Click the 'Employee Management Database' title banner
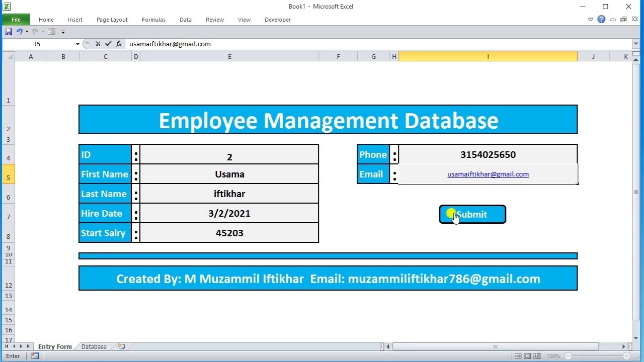The width and height of the screenshot is (644, 362). [x=328, y=120]
